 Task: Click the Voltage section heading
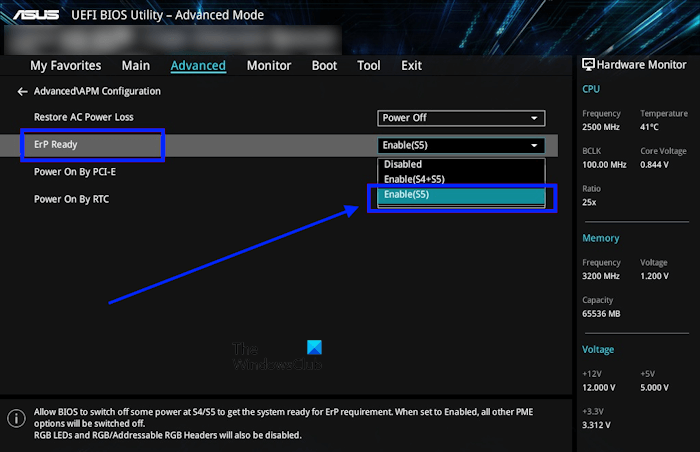598,349
